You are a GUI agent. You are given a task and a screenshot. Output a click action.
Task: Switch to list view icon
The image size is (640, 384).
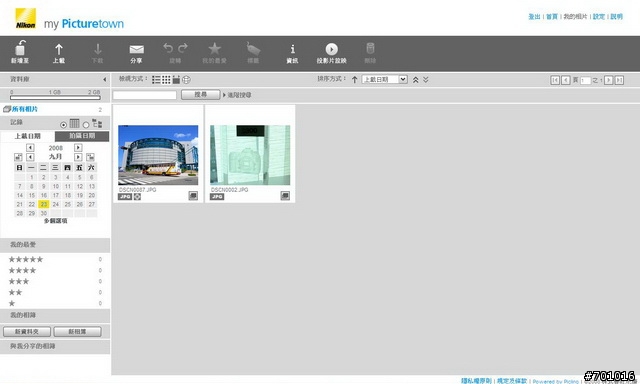156,80
